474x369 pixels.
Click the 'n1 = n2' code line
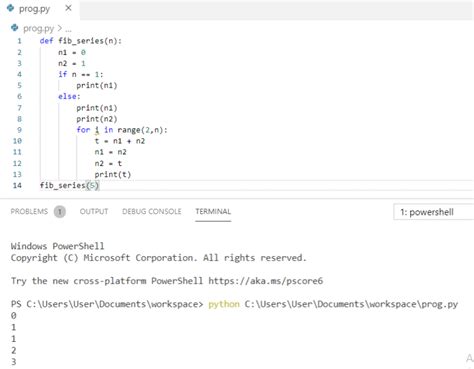tap(110, 152)
